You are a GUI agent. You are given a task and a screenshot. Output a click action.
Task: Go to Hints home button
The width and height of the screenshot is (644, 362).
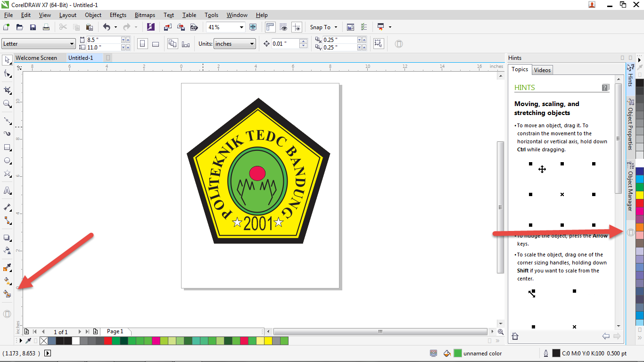pyautogui.click(x=515, y=336)
